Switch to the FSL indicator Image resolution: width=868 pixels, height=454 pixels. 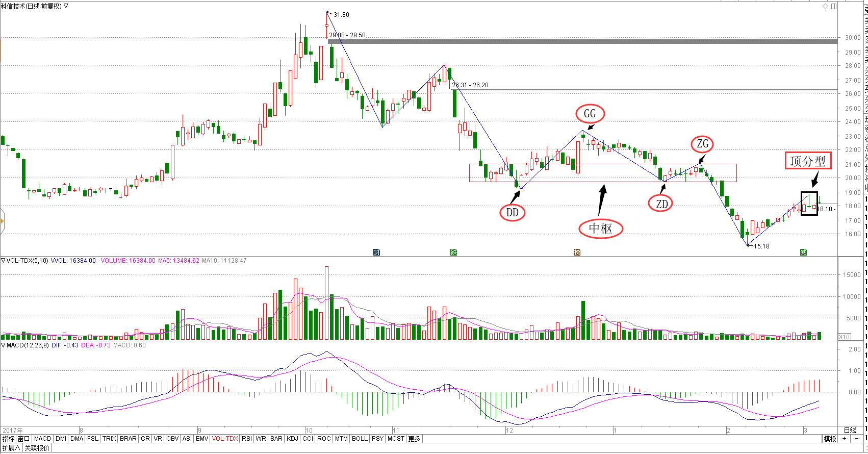pyautogui.click(x=93, y=439)
